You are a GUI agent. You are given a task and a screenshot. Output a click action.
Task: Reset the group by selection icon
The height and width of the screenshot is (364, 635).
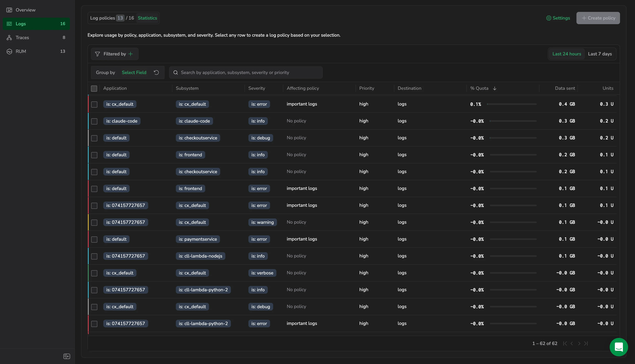156,72
